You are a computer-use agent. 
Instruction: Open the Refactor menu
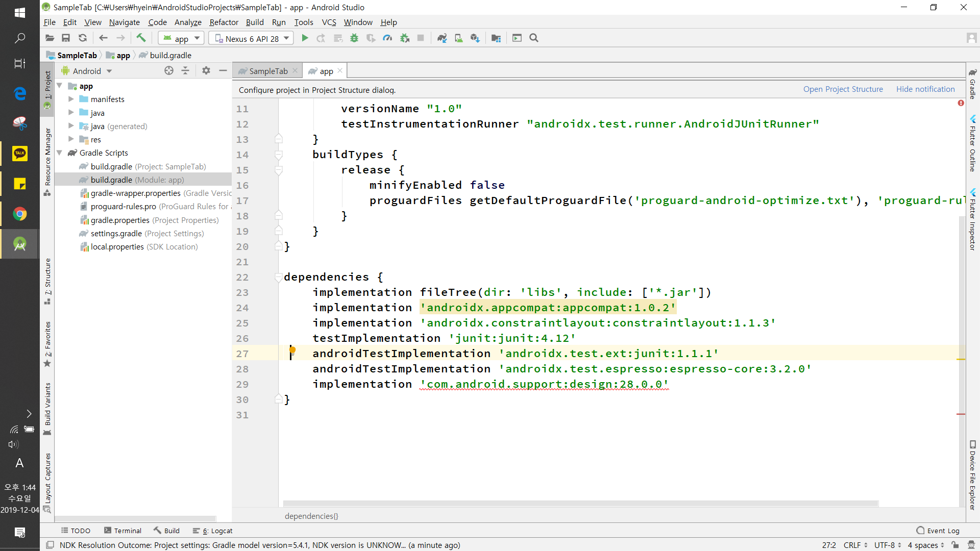click(x=224, y=22)
